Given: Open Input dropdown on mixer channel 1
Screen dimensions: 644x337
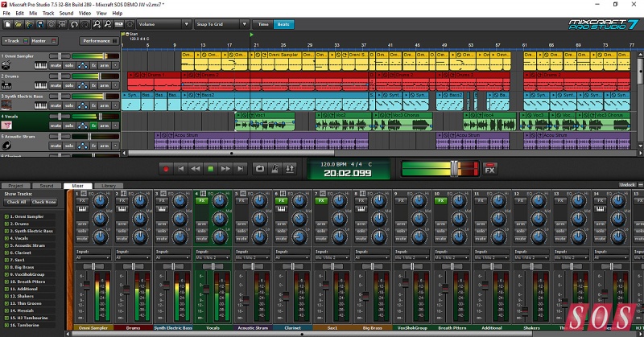Looking at the screenshot, I should click(93, 258).
